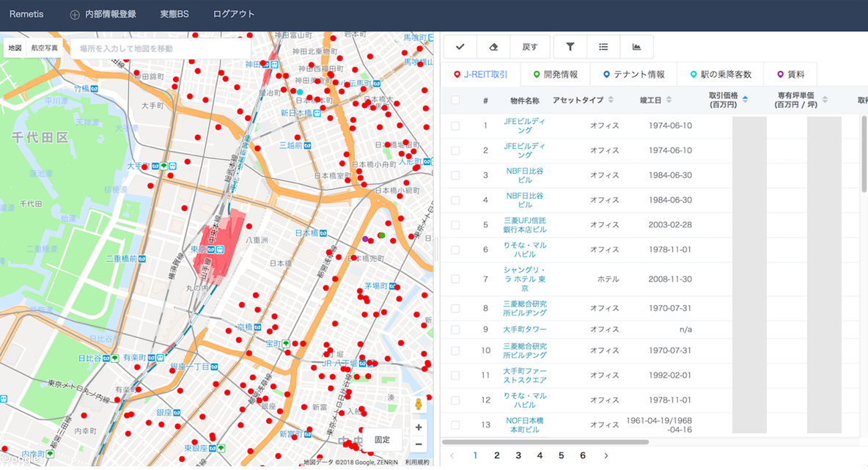Open the シャングリ・ラ ホテル 東京 link
The image size is (868, 470).
coord(524,279)
